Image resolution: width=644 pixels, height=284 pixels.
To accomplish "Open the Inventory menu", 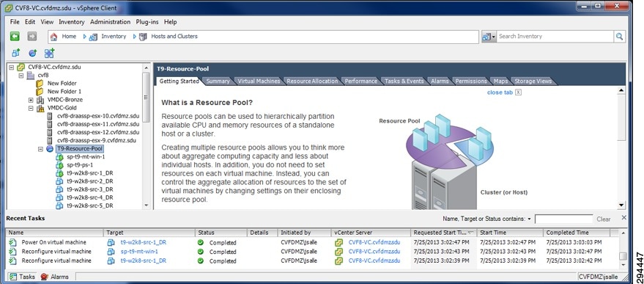I will (x=72, y=22).
